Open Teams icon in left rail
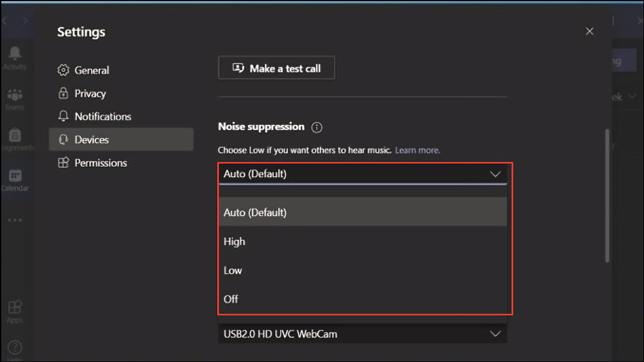644x362 pixels. point(15,95)
